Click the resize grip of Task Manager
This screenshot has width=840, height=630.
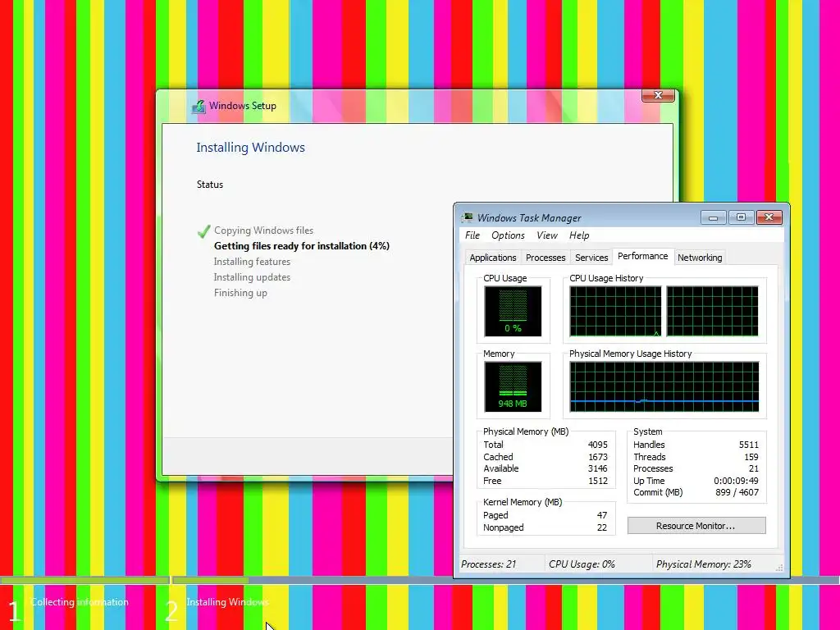pyautogui.click(x=779, y=568)
